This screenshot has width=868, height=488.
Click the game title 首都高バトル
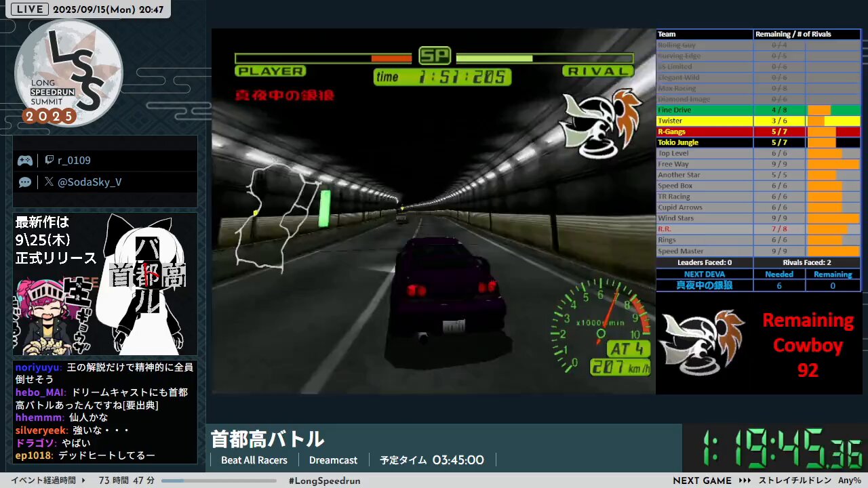tap(267, 439)
